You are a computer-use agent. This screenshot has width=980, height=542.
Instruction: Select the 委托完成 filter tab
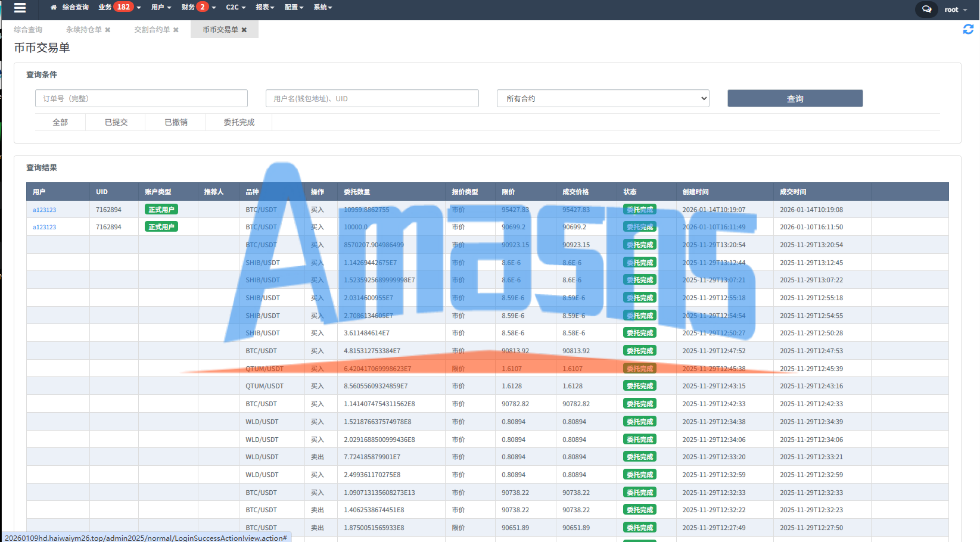click(x=239, y=122)
